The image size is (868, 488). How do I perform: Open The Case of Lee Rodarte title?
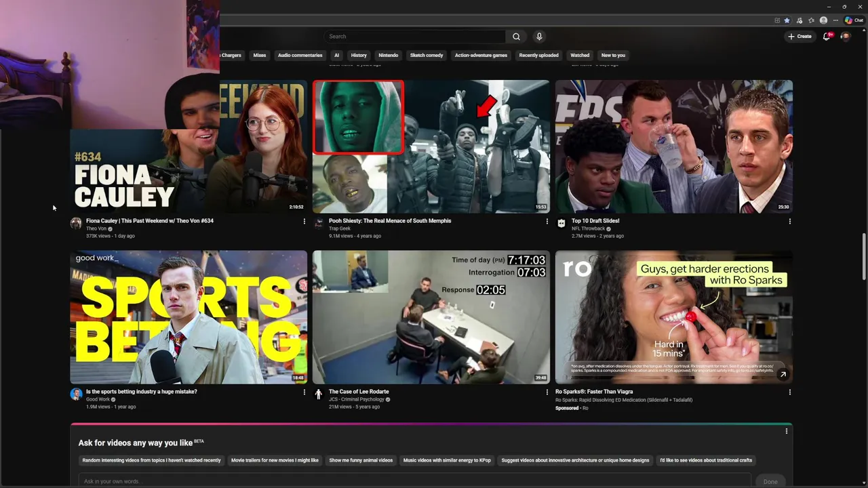[359, 392]
